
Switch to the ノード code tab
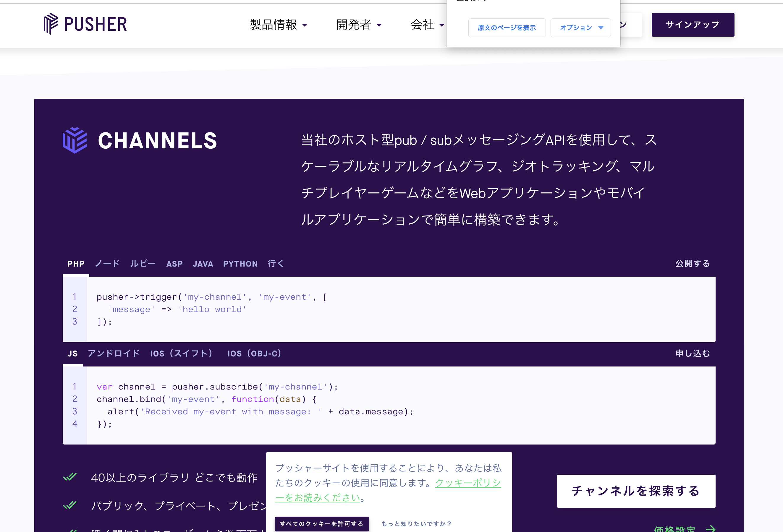point(107,264)
